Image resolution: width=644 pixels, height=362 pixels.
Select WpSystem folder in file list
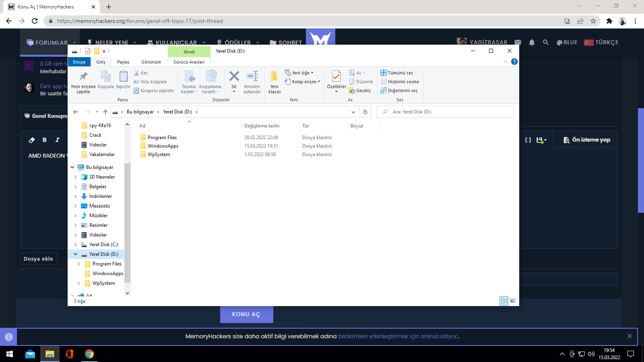tap(159, 154)
